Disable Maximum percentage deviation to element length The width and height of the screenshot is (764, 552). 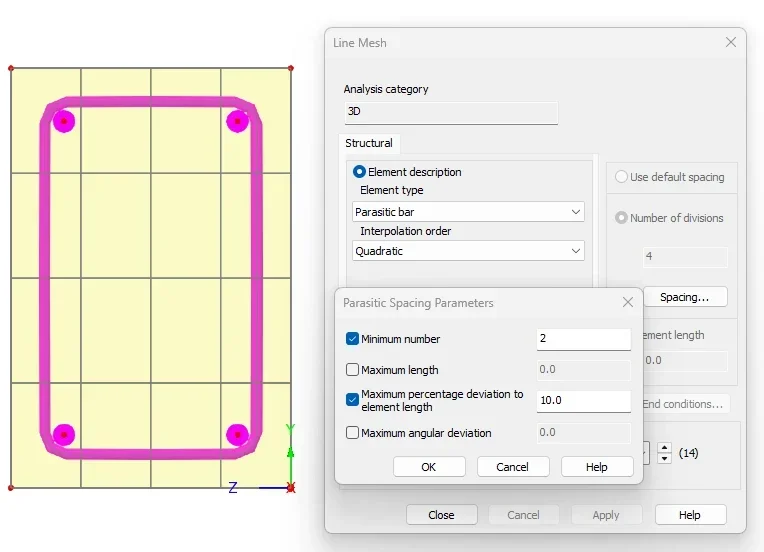tap(352, 400)
